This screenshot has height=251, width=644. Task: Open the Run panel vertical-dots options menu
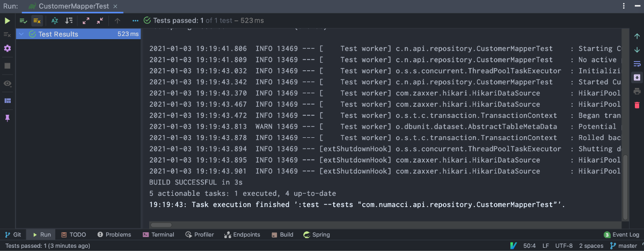tap(623, 6)
